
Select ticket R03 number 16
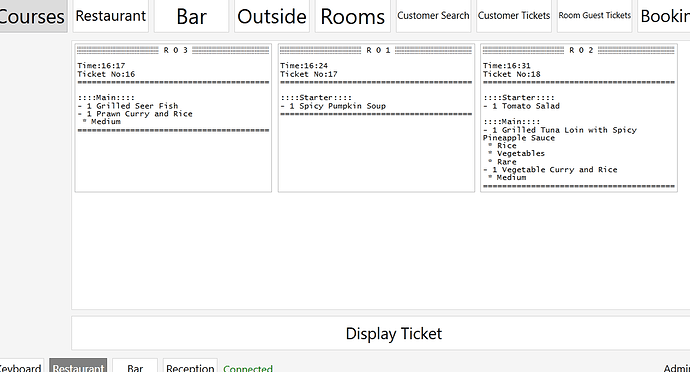click(173, 118)
